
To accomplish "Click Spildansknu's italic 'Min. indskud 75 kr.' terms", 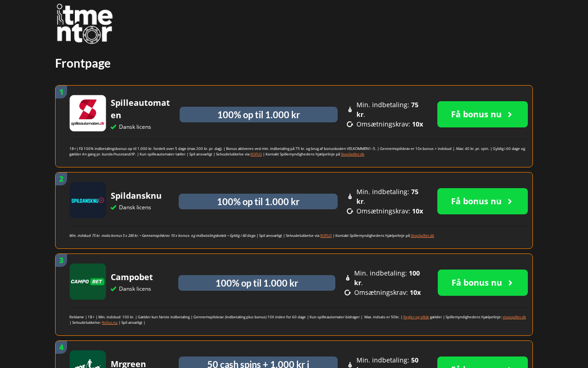I will pos(163,236).
